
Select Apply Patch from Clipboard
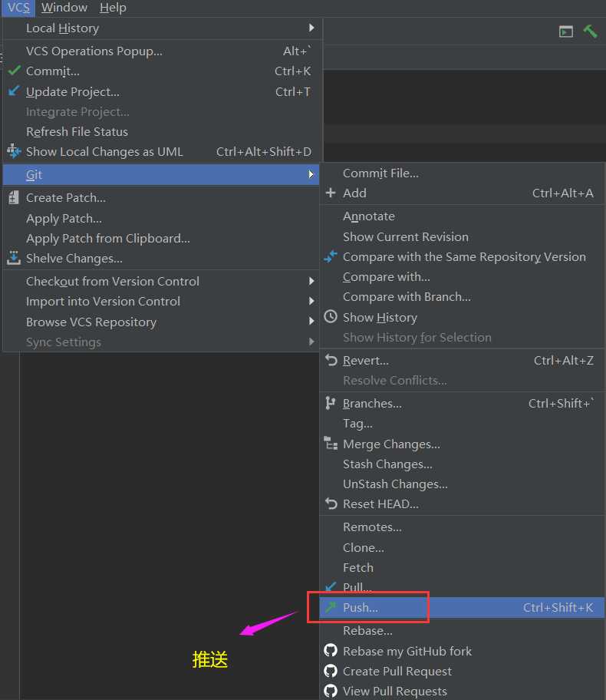coord(163,239)
